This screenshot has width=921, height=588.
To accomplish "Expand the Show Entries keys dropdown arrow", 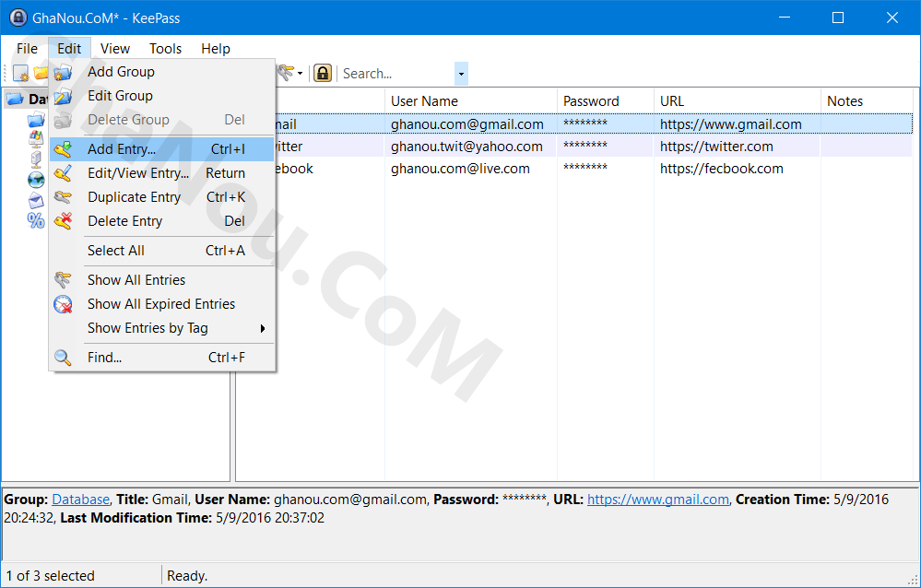I will [301, 74].
